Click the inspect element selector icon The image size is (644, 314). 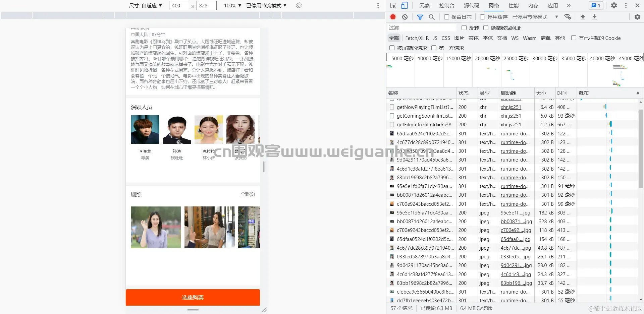tap(393, 5)
